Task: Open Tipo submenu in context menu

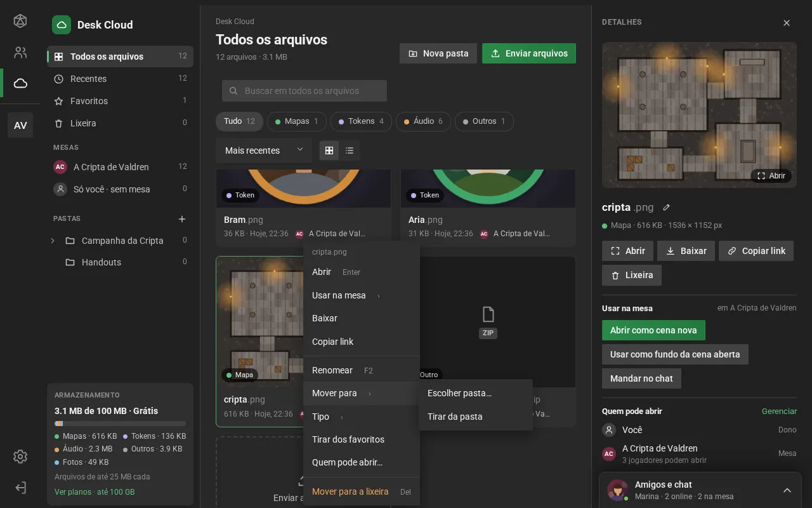Action: 362,417
